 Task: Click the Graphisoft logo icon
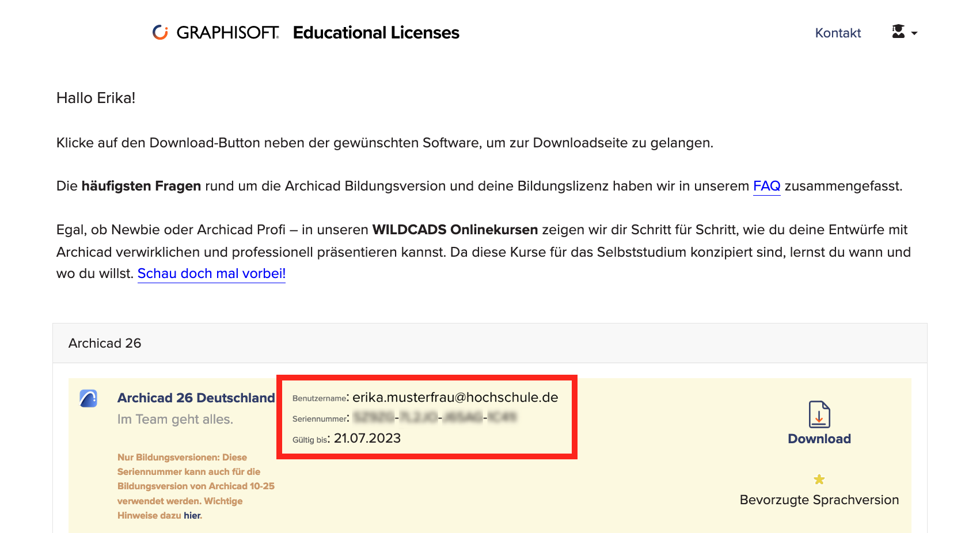tap(160, 32)
